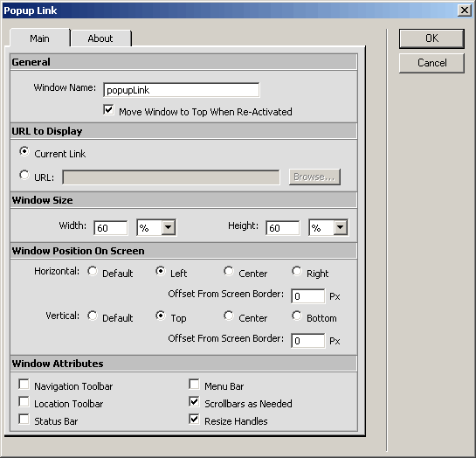The height and width of the screenshot is (458, 476).
Task: Enable the Menu Bar checkbox
Action: [194, 384]
